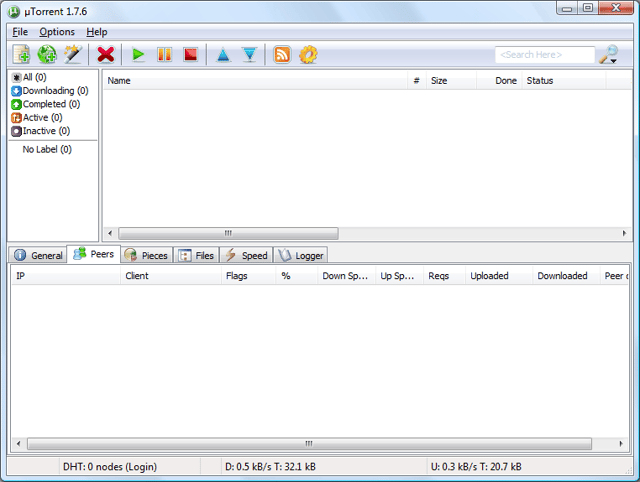Select the Inactive (0) category
The width and height of the screenshot is (640, 482).
[41, 131]
